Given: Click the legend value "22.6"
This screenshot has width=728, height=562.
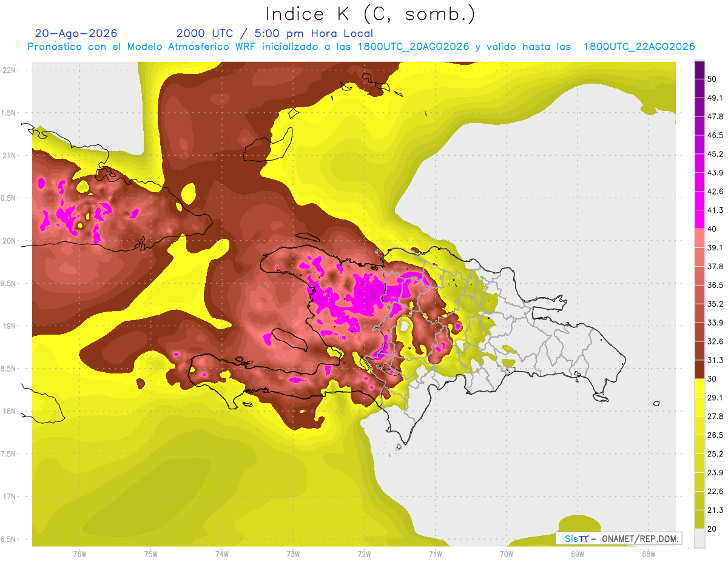Looking at the screenshot, I should tap(715, 492).
